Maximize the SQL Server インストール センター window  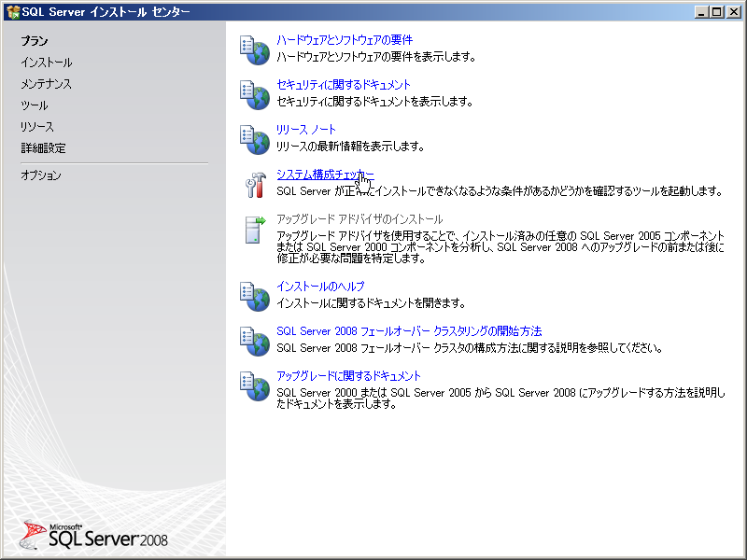[x=717, y=12]
